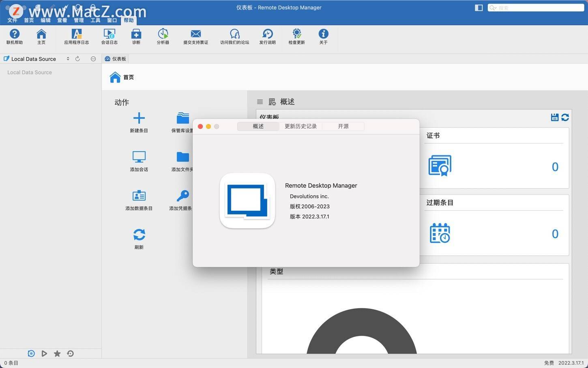Click the 过期条目 calendar icon
Screen dimensions: 588x368
click(440, 233)
